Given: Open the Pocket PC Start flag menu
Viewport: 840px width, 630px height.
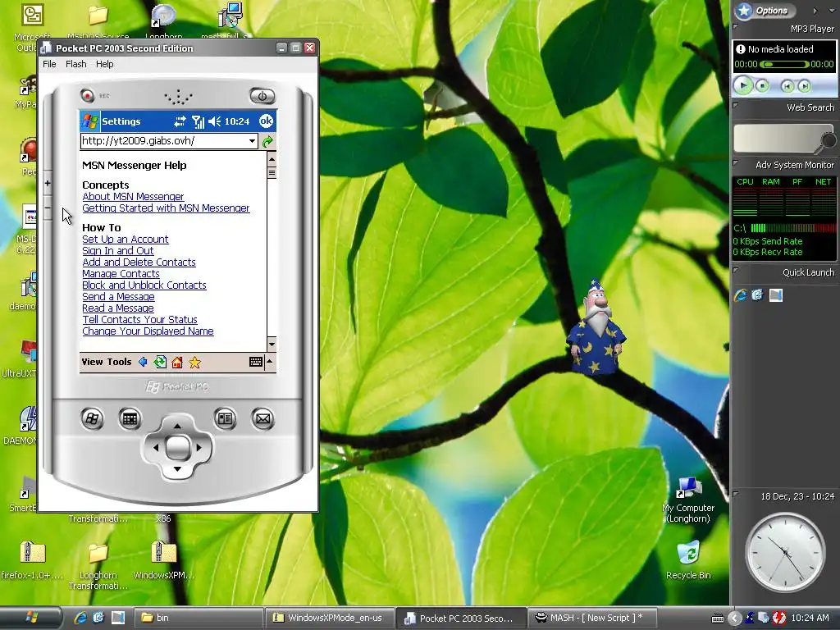Looking at the screenshot, I should [x=89, y=121].
